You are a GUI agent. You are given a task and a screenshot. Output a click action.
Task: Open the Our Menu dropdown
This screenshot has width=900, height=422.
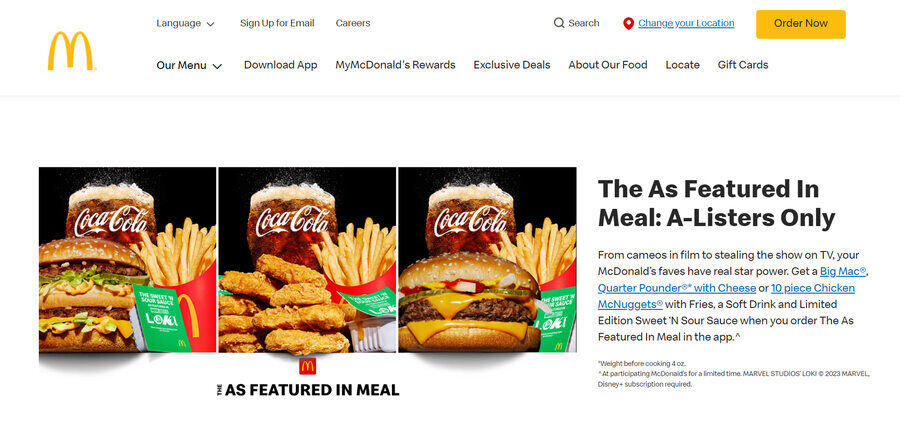tap(189, 65)
